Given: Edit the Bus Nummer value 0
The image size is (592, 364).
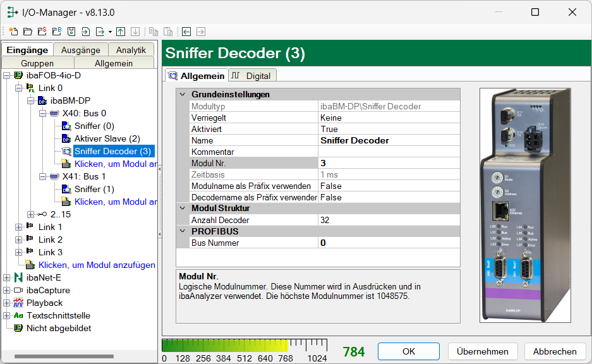Looking at the screenshot, I should (389, 243).
